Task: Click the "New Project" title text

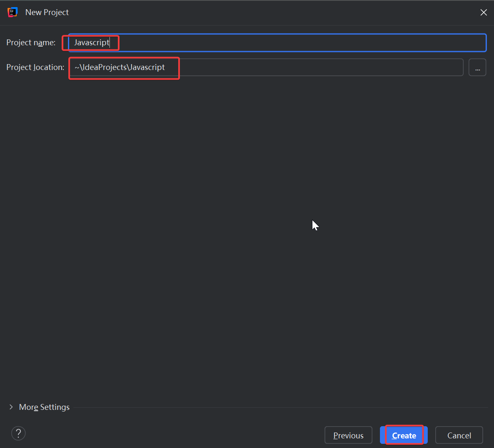Action: click(47, 13)
